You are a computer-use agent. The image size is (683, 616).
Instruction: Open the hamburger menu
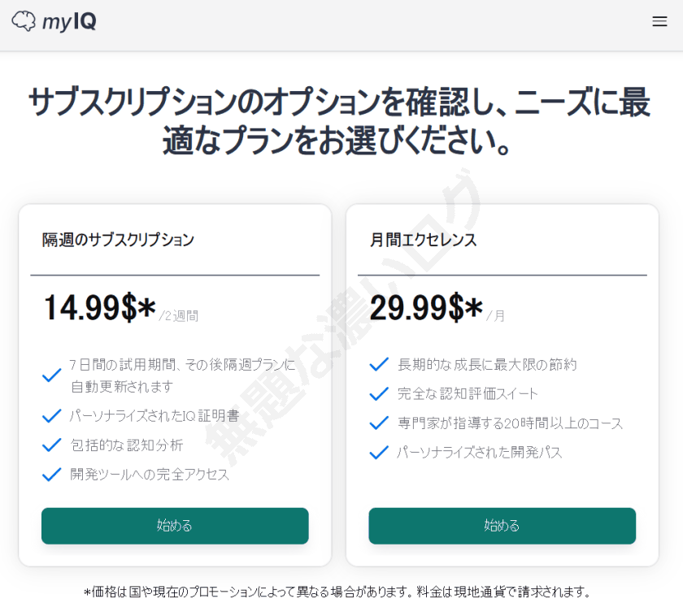tap(659, 22)
